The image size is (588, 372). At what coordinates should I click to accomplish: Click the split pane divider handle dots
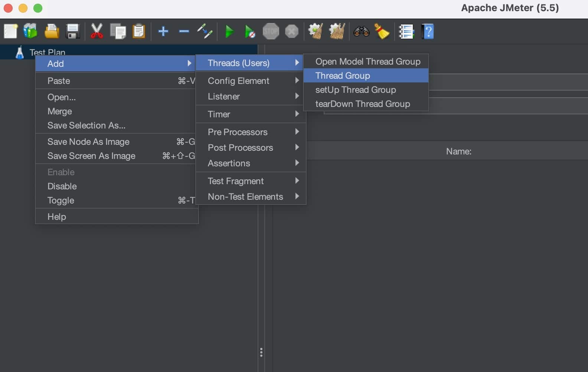point(261,352)
